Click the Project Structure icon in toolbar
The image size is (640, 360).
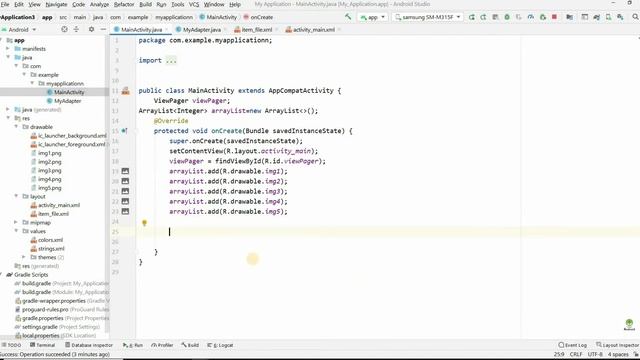(569, 17)
